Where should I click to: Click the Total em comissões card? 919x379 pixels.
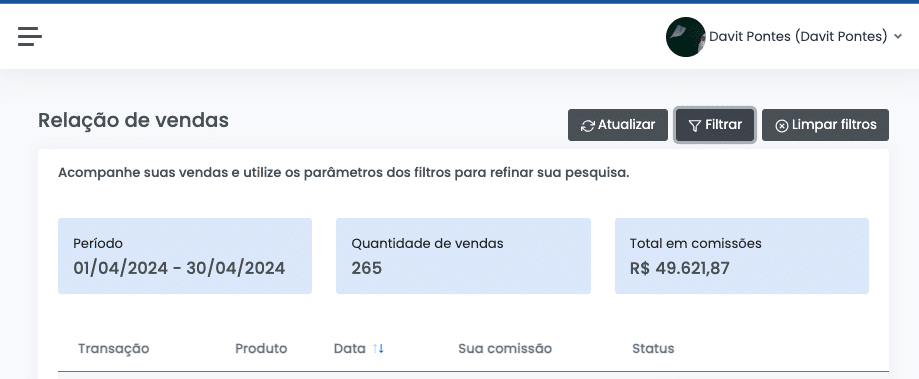(x=741, y=256)
